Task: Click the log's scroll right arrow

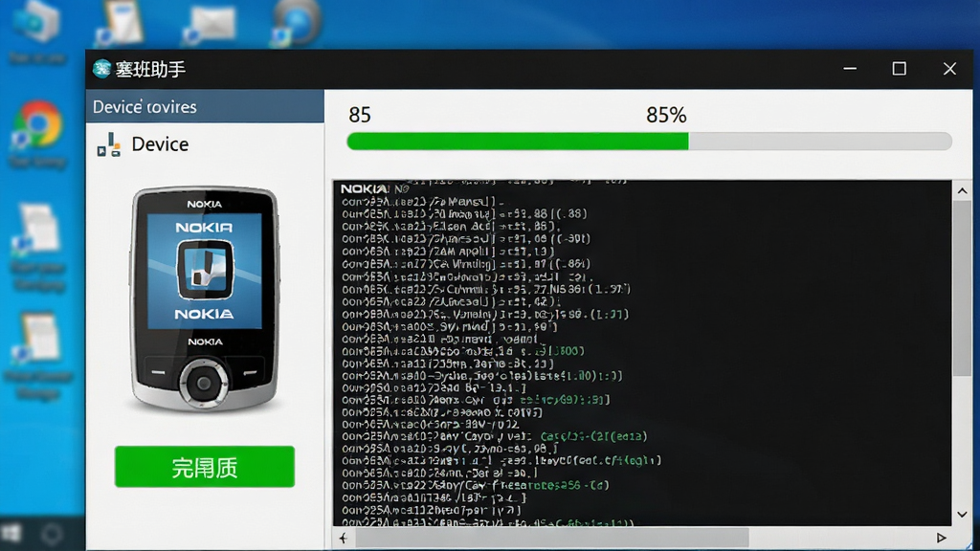Action: pos(942,538)
